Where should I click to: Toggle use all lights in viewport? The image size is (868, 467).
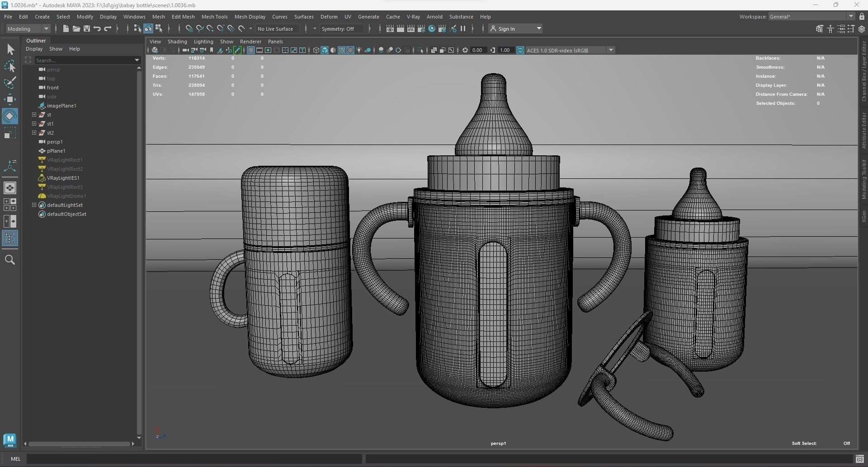(359, 50)
